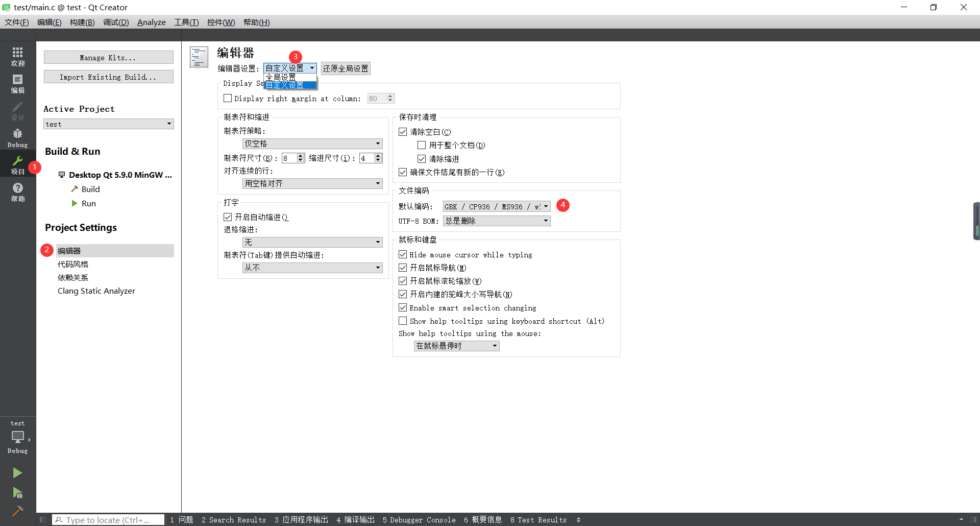Image resolution: width=980 pixels, height=526 pixels.
Task: Open 设计 (Design) mode
Action: pyautogui.click(x=17, y=110)
